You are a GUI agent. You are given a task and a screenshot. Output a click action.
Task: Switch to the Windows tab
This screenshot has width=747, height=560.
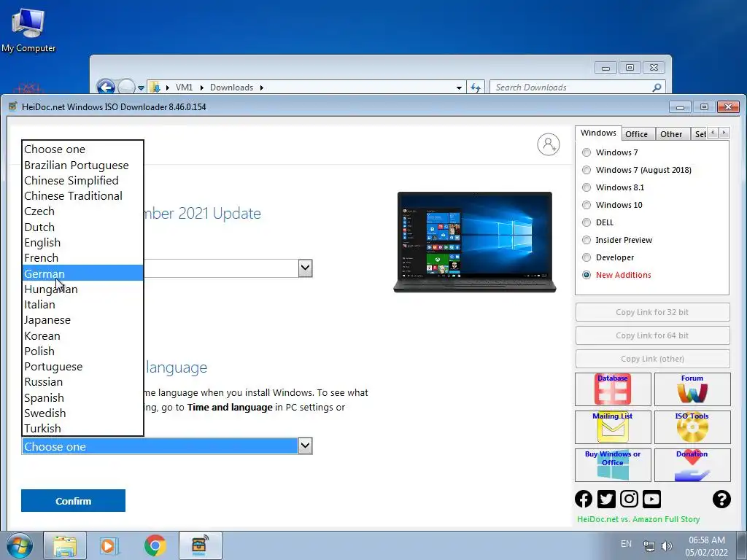tap(598, 133)
